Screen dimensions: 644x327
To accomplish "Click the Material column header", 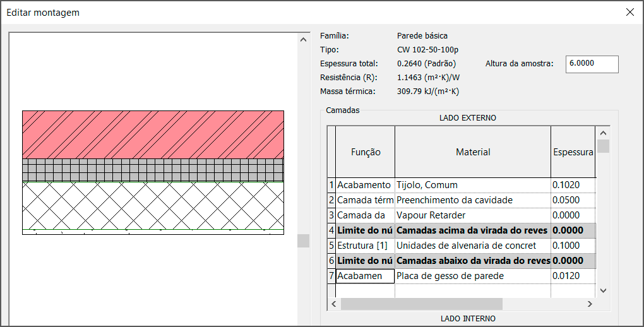I will 472,152.
